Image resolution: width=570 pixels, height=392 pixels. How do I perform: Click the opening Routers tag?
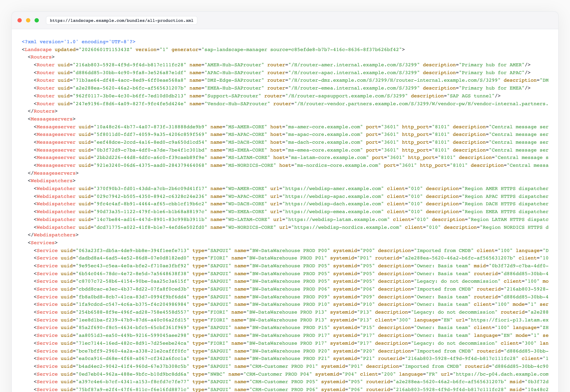coord(41,57)
